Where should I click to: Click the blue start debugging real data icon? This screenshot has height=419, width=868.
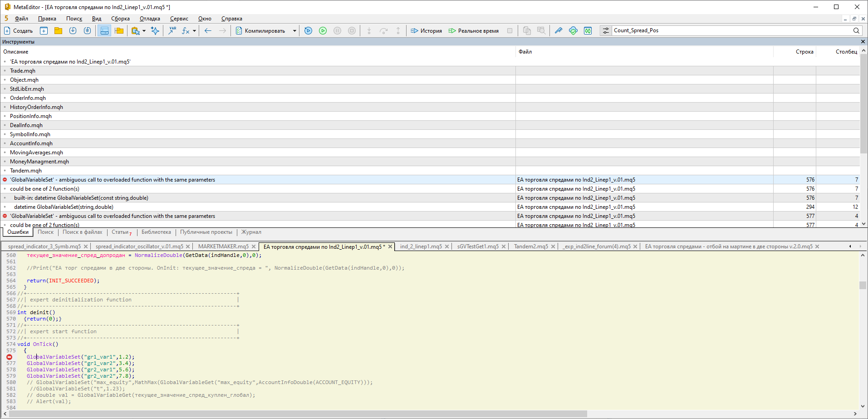click(308, 31)
